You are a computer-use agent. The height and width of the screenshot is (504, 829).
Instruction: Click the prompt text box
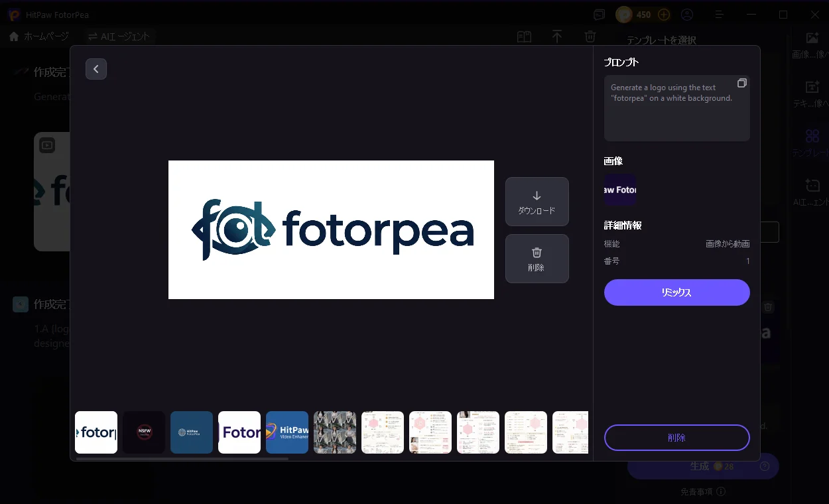(676, 108)
